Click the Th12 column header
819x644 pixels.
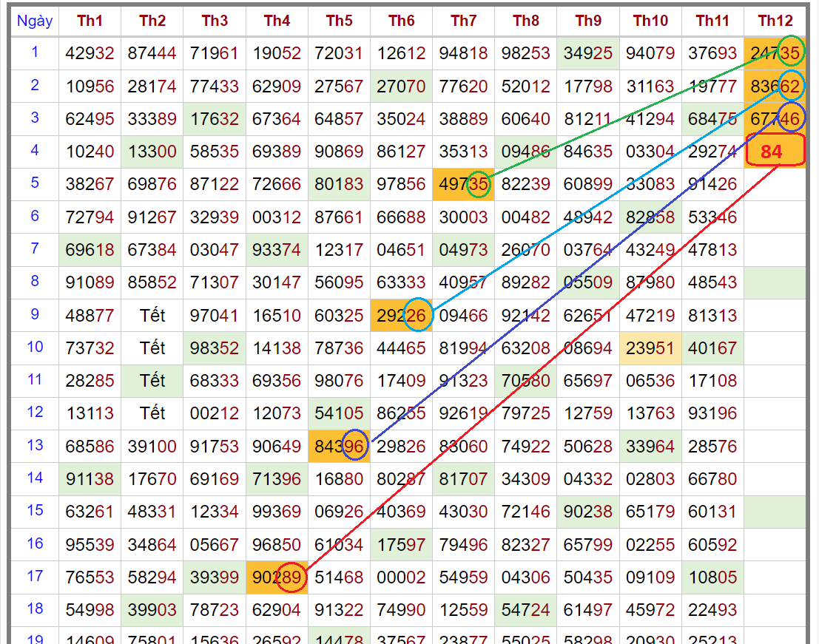coord(775,21)
